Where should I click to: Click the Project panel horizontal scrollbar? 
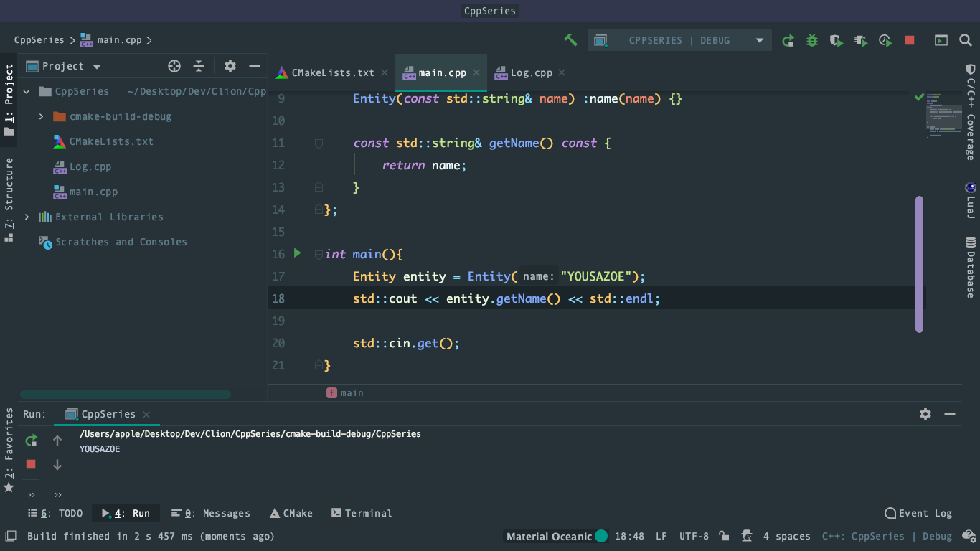126,394
